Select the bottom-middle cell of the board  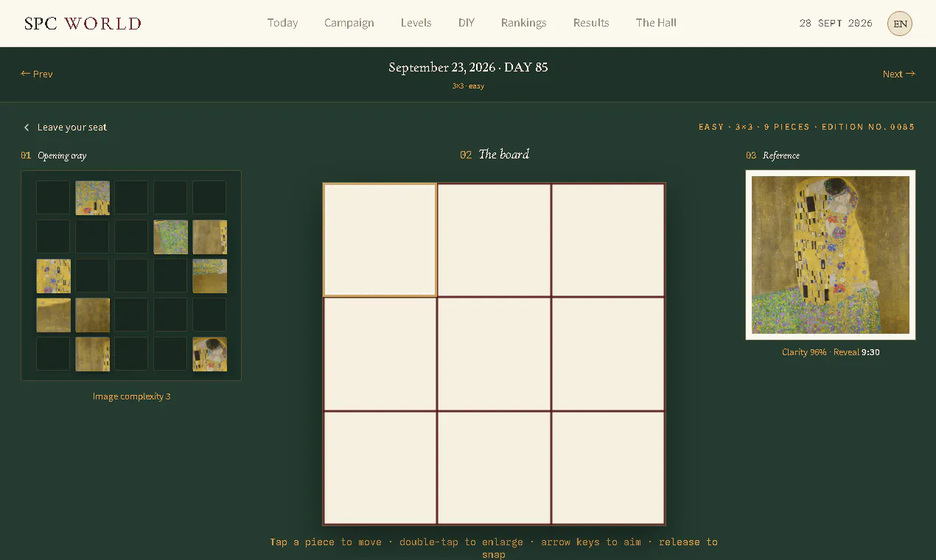pos(495,468)
